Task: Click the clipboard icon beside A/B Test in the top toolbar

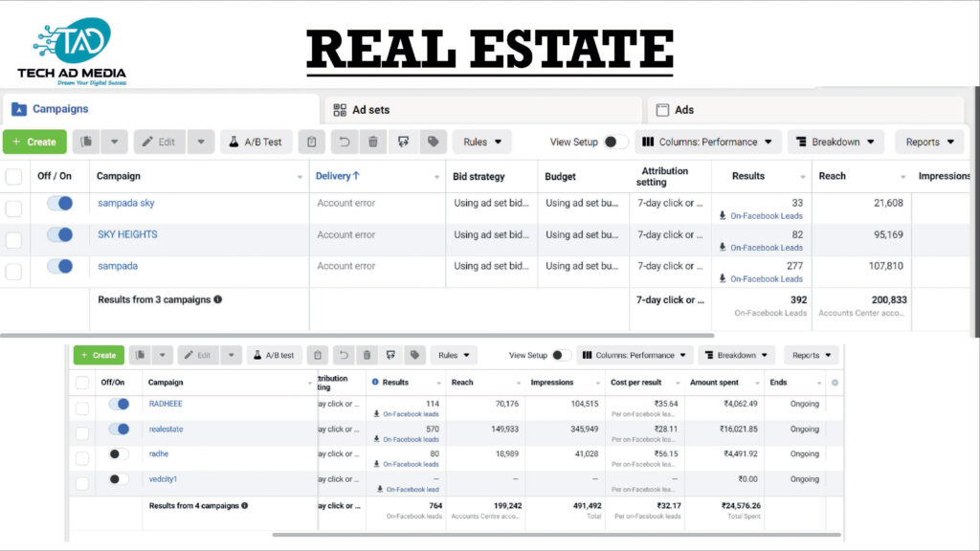Action: (311, 142)
